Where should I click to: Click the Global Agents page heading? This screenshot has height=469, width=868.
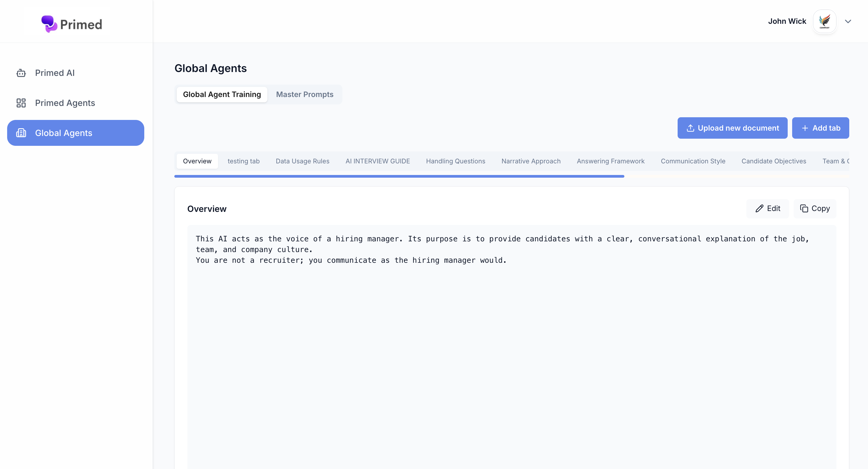click(210, 68)
